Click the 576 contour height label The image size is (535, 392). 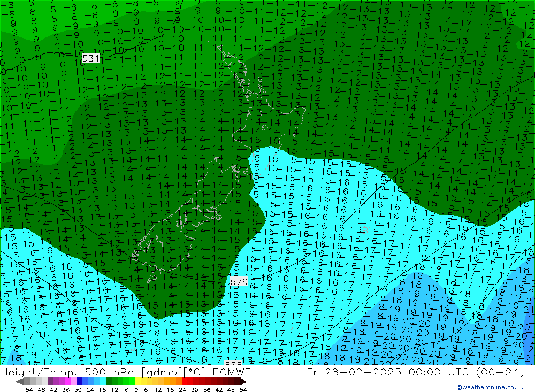239,282
